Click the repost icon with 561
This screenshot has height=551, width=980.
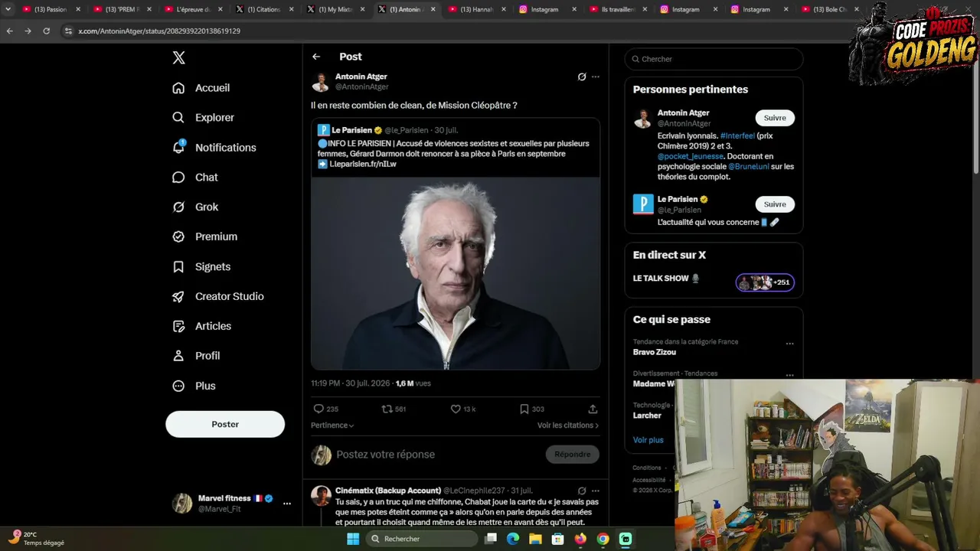coord(387,409)
